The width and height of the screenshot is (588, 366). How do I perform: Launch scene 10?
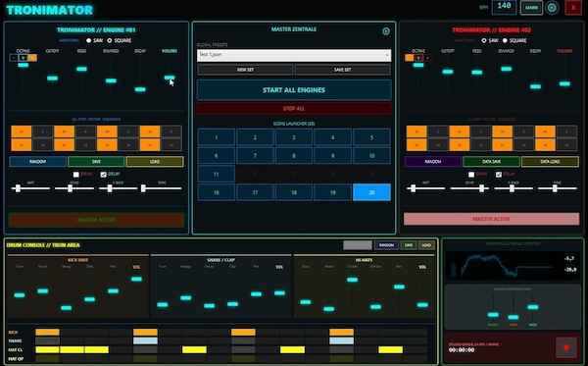tap(371, 156)
